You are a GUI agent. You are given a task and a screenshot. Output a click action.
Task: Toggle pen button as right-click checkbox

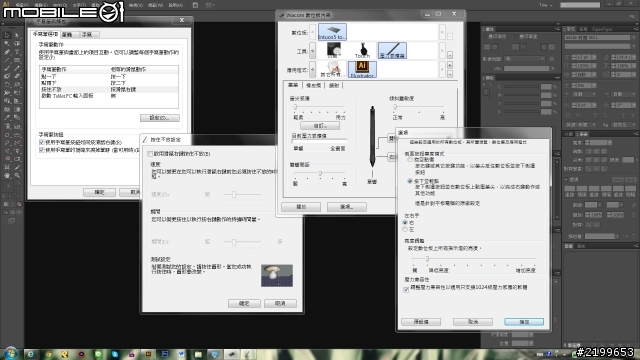pos(42,142)
